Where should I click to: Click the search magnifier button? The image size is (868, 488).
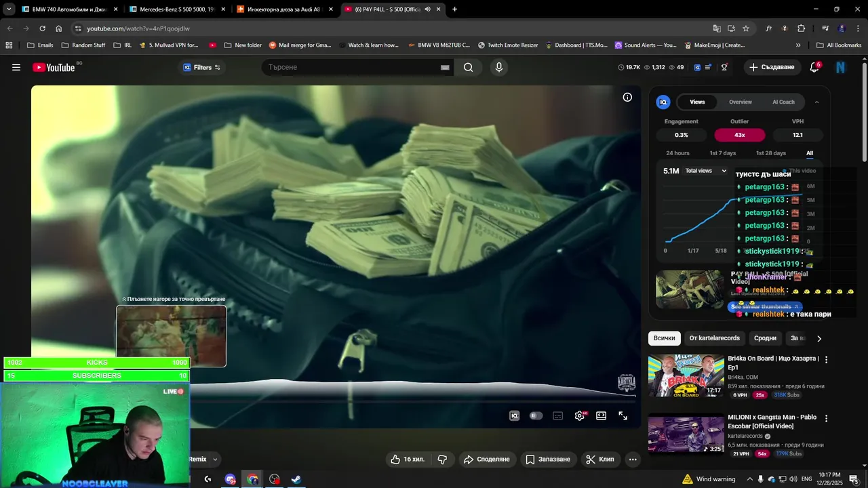469,67
